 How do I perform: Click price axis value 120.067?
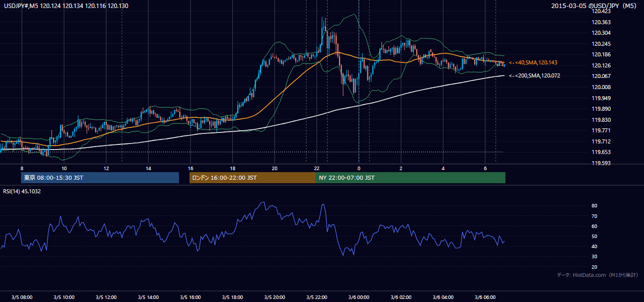pos(602,76)
